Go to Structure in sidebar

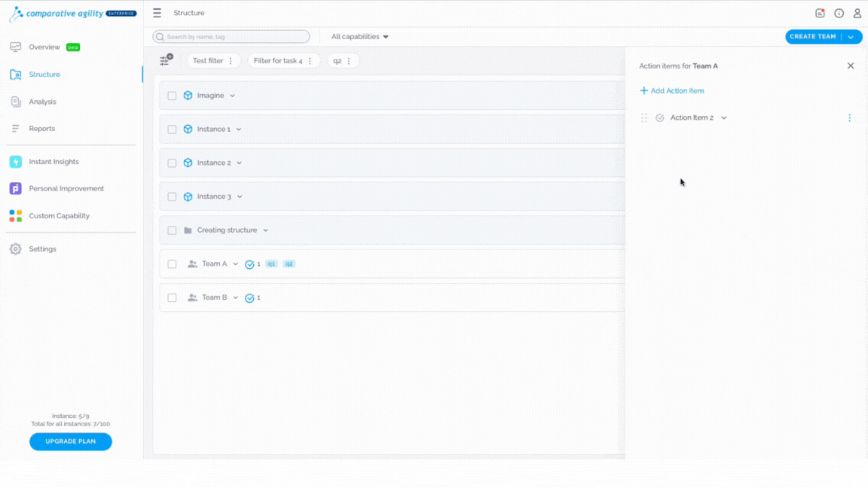44,74
